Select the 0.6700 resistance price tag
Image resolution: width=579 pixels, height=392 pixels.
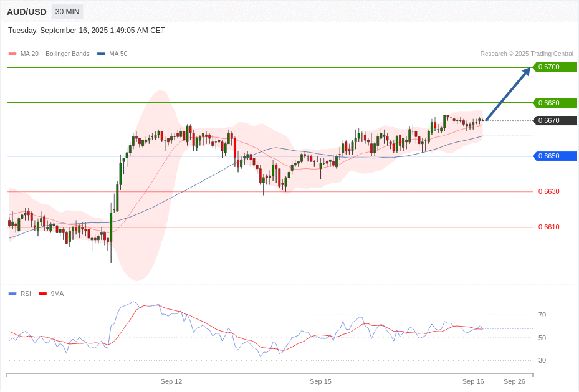click(x=555, y=67)
